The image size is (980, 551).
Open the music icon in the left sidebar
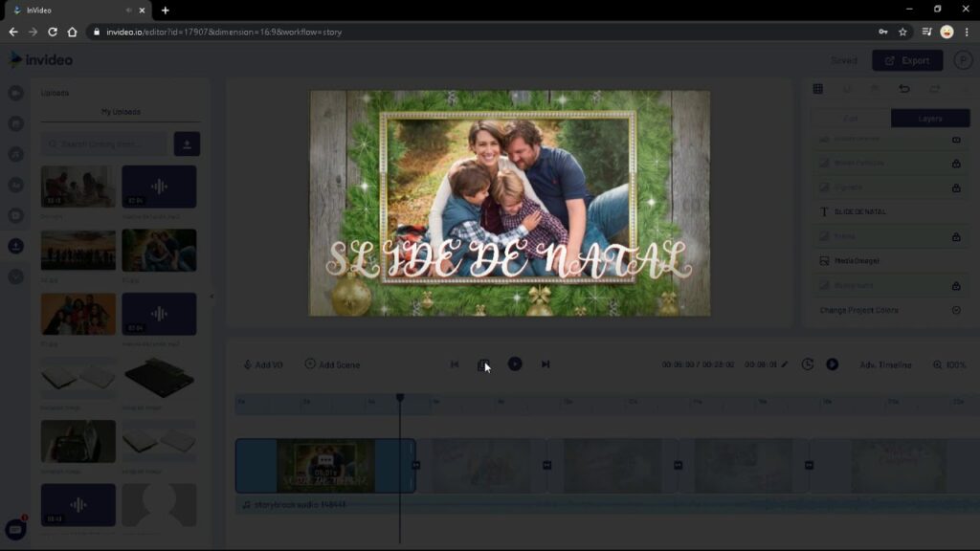pos(15,154)
